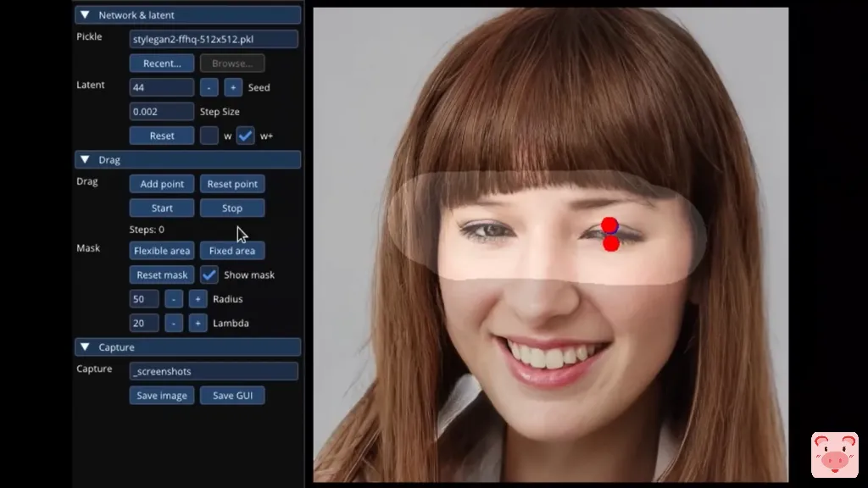The height and width of the screenshot is (488, 868).
Task: Click Save image button
Action: (162, 396)
